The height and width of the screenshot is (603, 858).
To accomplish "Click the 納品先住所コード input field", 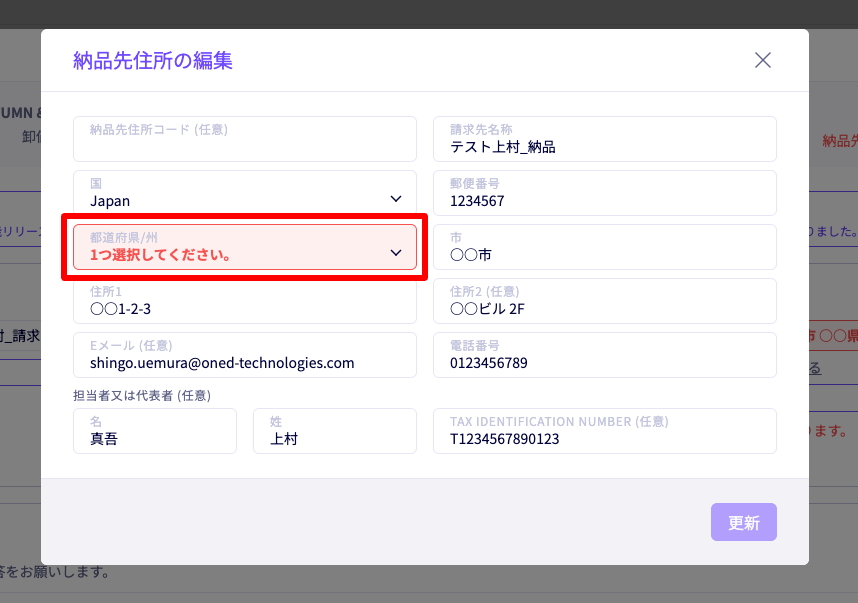I will [x=245, y=139].
